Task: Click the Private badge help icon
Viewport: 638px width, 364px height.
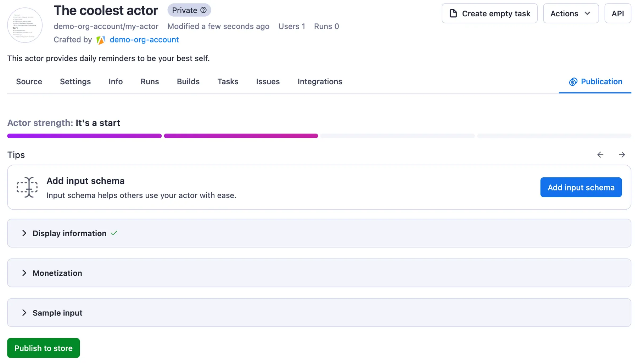Action: click(x=203, y=10)
